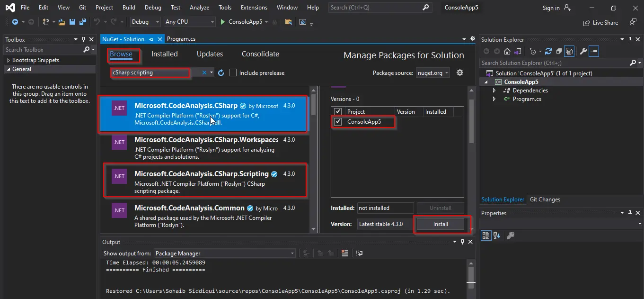Click the Open File folder icon
The image size is (644, 299).
tap(63, 22)
